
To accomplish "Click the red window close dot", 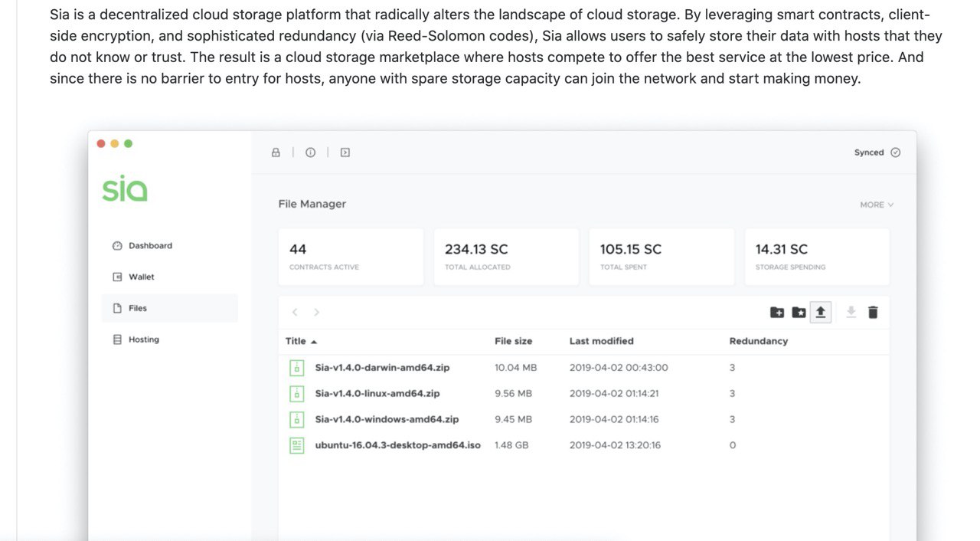I will 101,143.
